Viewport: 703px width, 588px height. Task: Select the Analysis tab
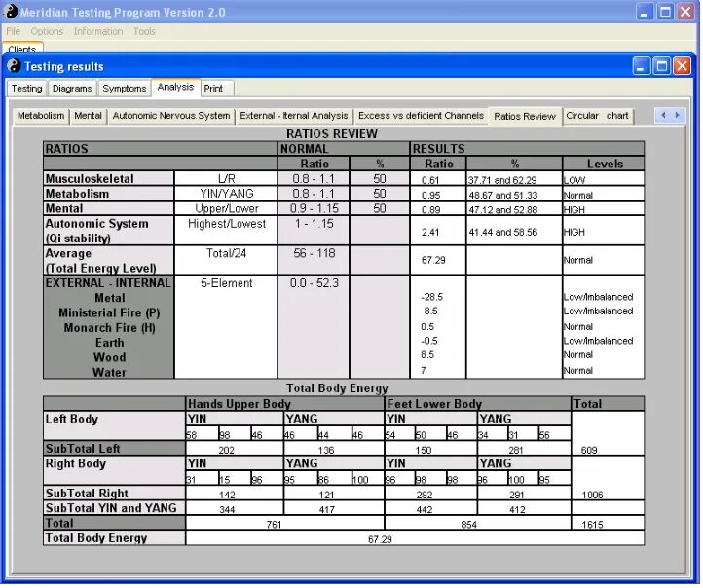click(x=175, y=87)
